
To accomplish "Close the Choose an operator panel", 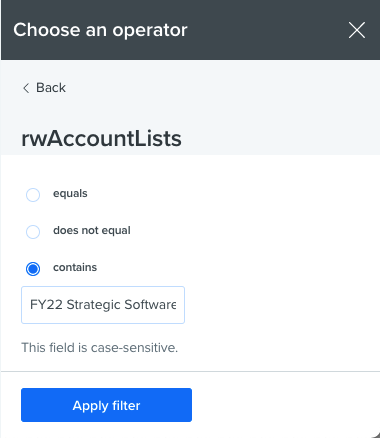I will pos(357,30).
